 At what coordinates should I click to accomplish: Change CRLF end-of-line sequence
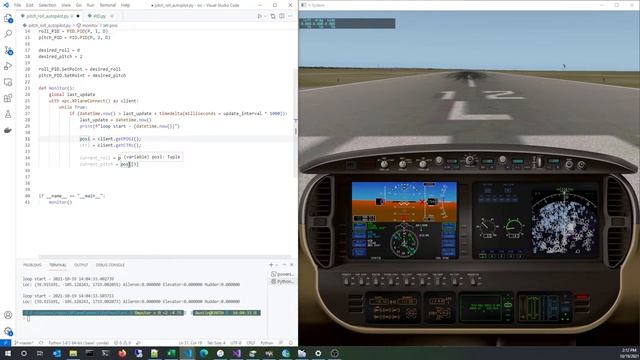(x=251, y=343)
